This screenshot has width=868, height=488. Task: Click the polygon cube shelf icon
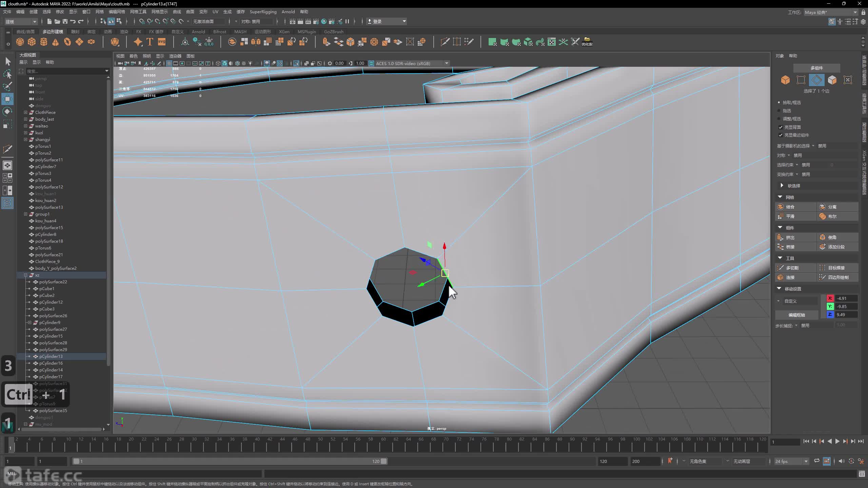pos(32,42)
